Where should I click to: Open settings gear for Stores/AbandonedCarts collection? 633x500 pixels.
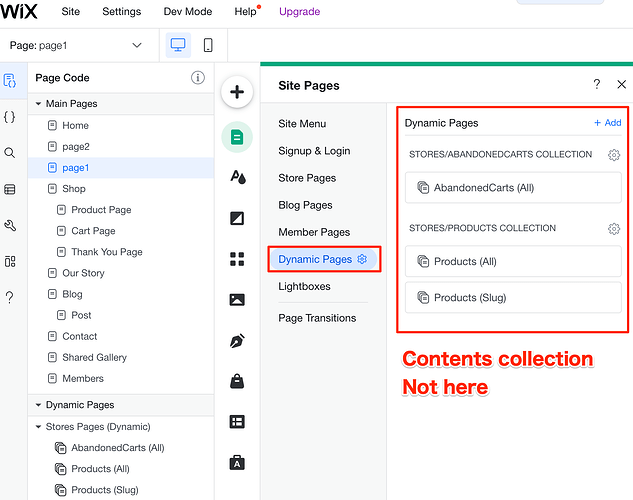(614, 155)
